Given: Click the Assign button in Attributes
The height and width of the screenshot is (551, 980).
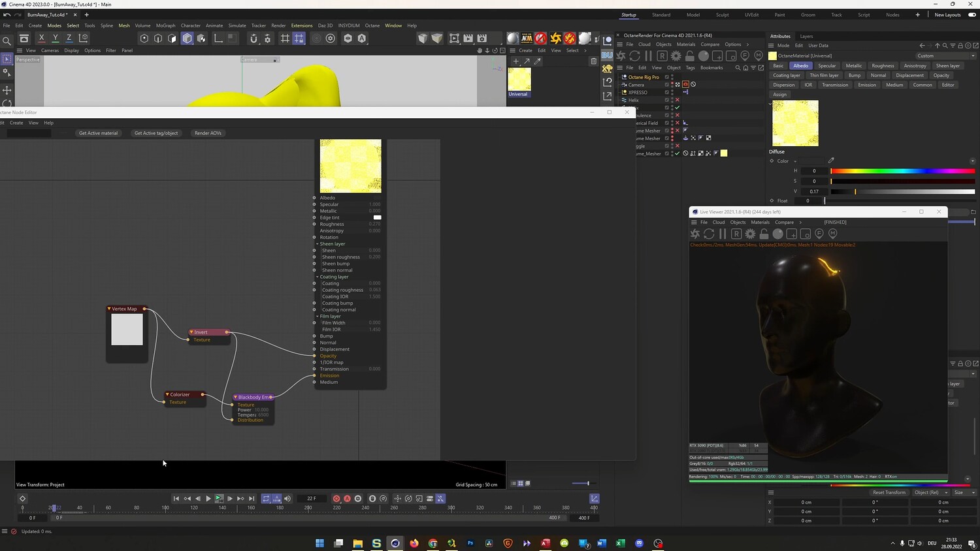Looking at the screenshot, I should (x=780, y=95).
